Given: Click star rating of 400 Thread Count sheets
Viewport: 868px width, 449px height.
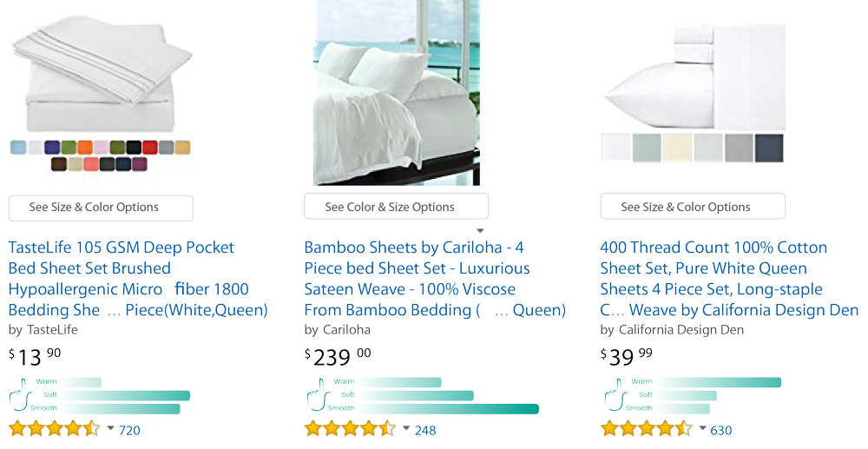Looking at the screenshot, I should click(x=647, y=429).
